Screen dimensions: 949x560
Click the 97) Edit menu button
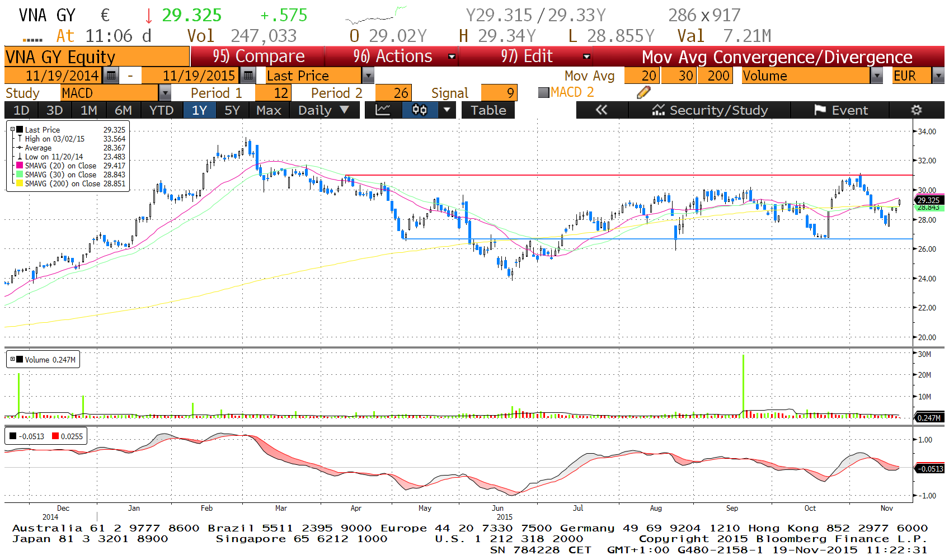[527, 57]
